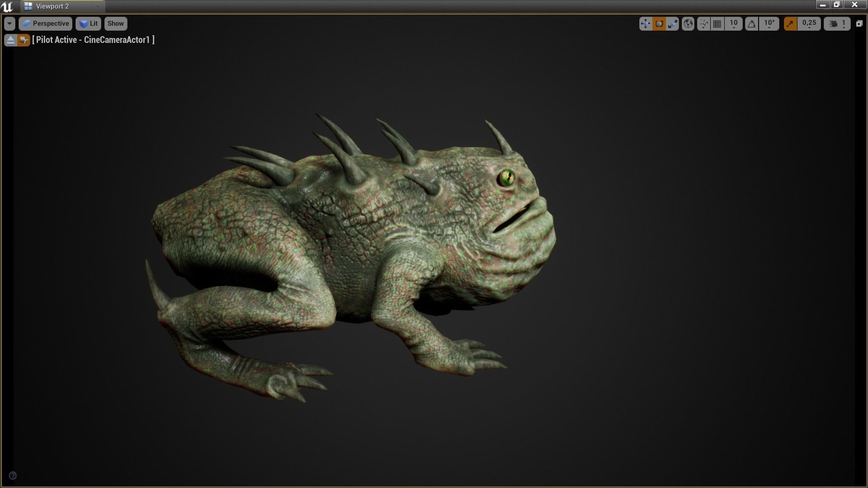This screenshot has width=868, height=488.
Task: Select the Scale tool
Action: pyautogui.click(x=672, y=23)
